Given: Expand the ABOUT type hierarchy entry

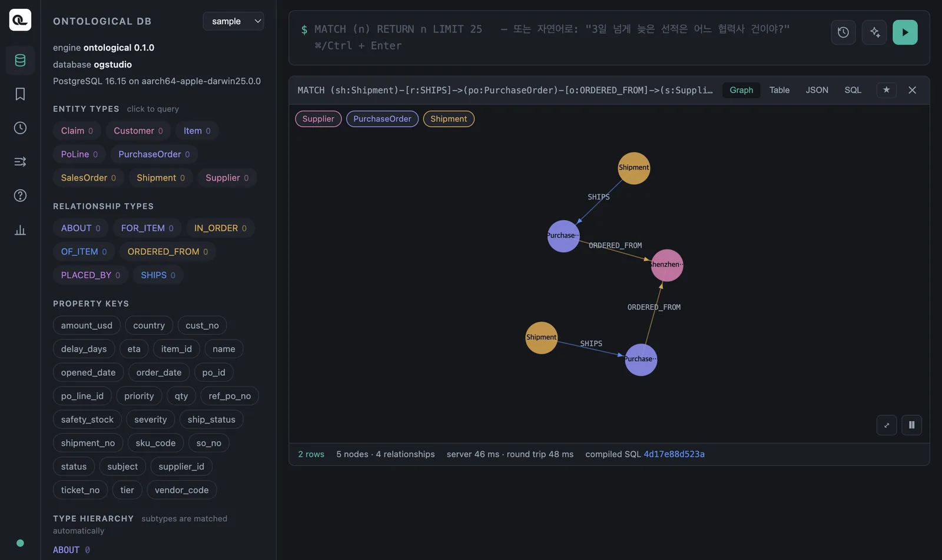Looking at the screenshot, I should click(66, 550).
